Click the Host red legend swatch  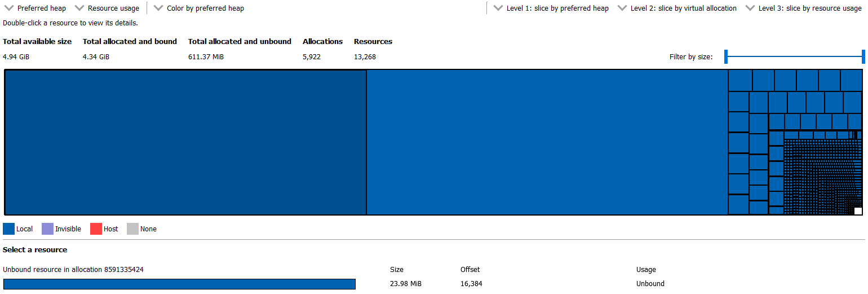96,229
